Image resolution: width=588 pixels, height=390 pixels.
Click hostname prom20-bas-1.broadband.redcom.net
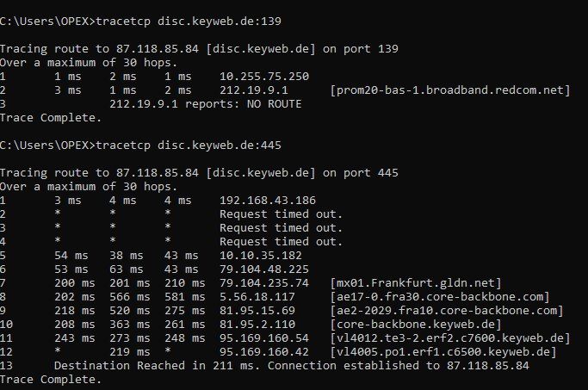tap(450, 90)
